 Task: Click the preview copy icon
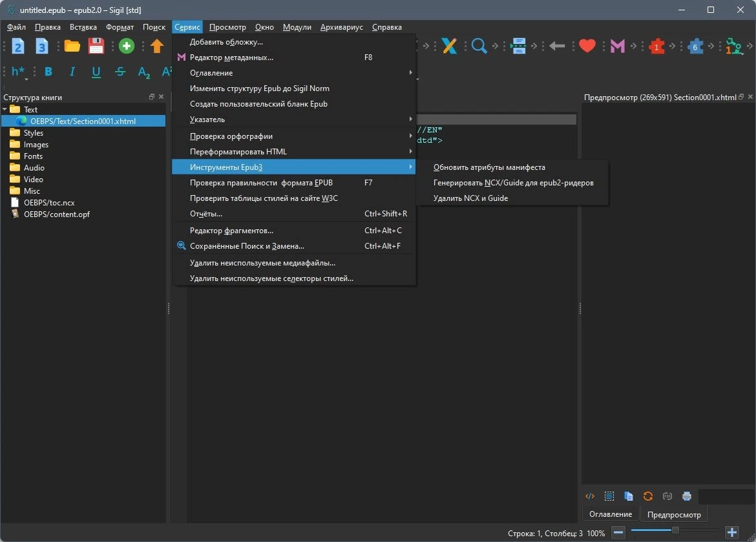[x=628, y=496]
